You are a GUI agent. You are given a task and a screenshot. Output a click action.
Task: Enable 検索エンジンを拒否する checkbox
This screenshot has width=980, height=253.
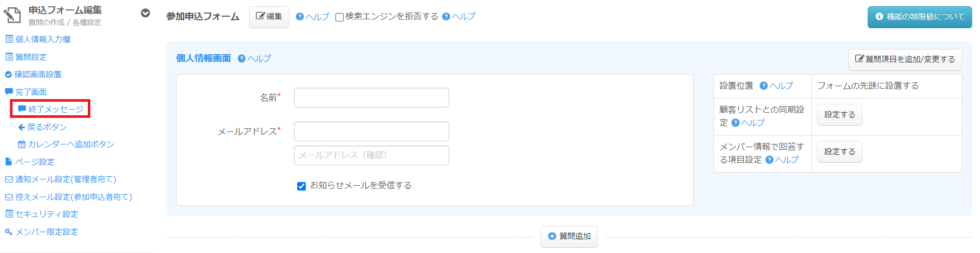340,17
